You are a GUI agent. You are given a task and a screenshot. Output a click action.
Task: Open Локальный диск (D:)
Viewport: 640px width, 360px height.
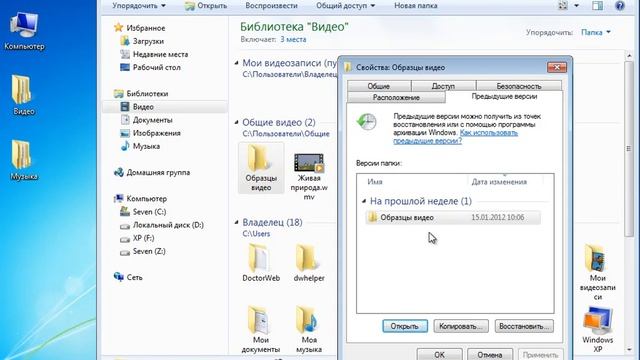[x=168, y=225]
